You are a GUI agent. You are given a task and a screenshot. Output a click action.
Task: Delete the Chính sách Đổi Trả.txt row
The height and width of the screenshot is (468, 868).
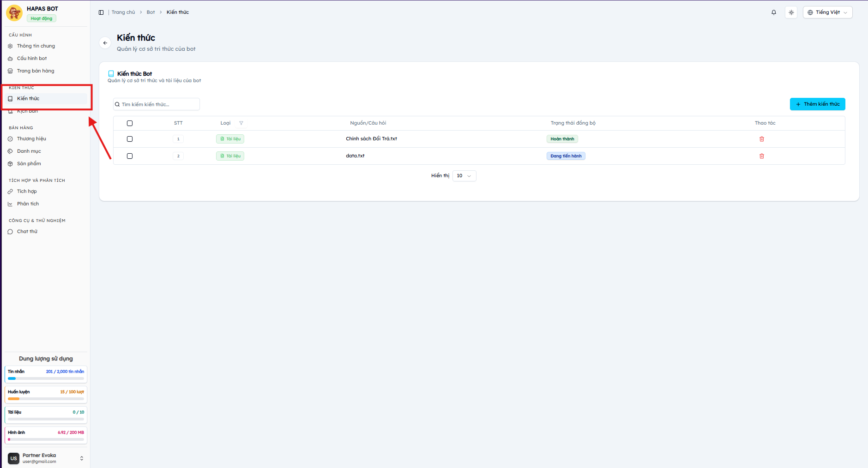(x=762, y=139)
